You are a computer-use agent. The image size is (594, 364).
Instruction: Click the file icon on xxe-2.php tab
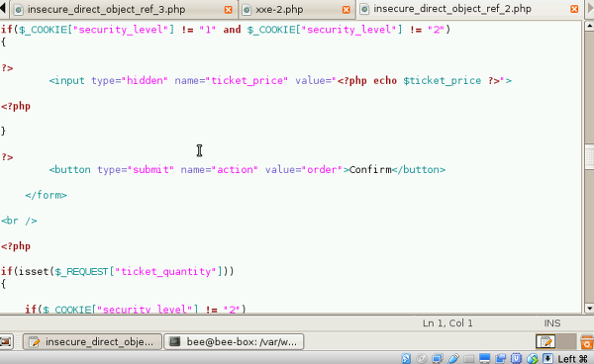247,10
